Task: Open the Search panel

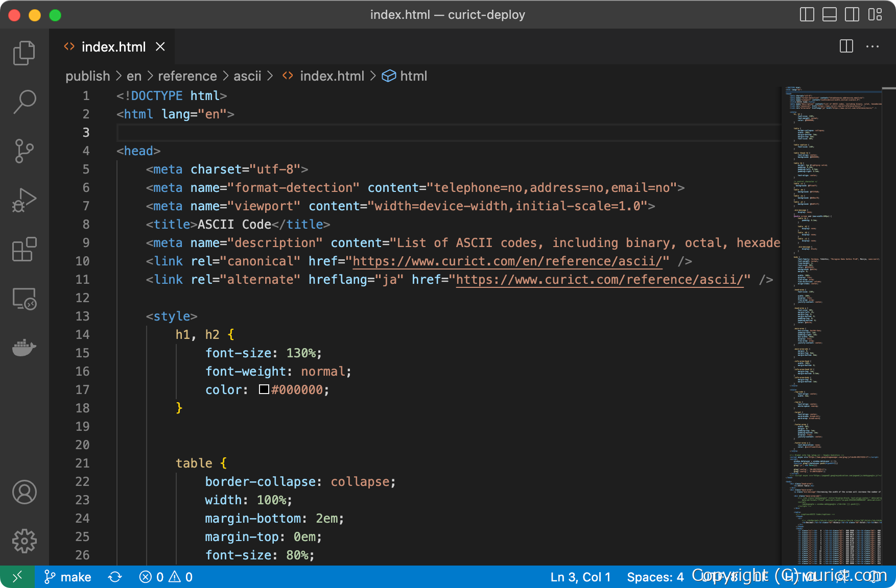Action: tap(24, 102)
